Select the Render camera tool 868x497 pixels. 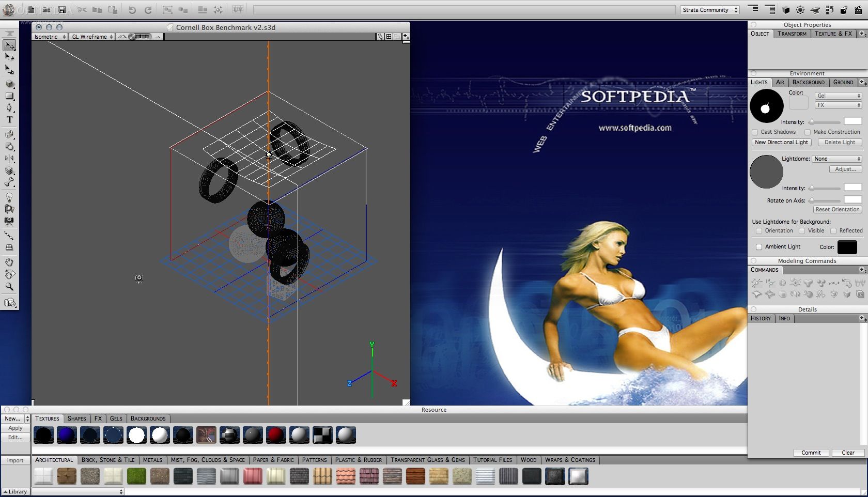coord(9,303)
